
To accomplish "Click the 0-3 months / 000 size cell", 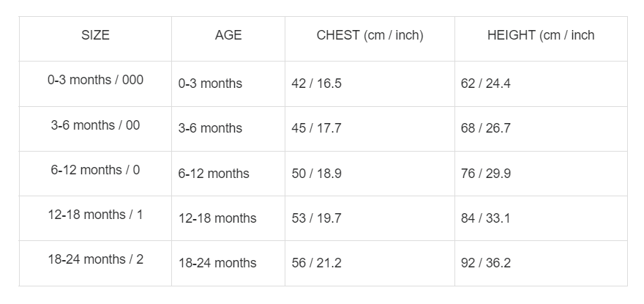I will click(x=95, y=80).
